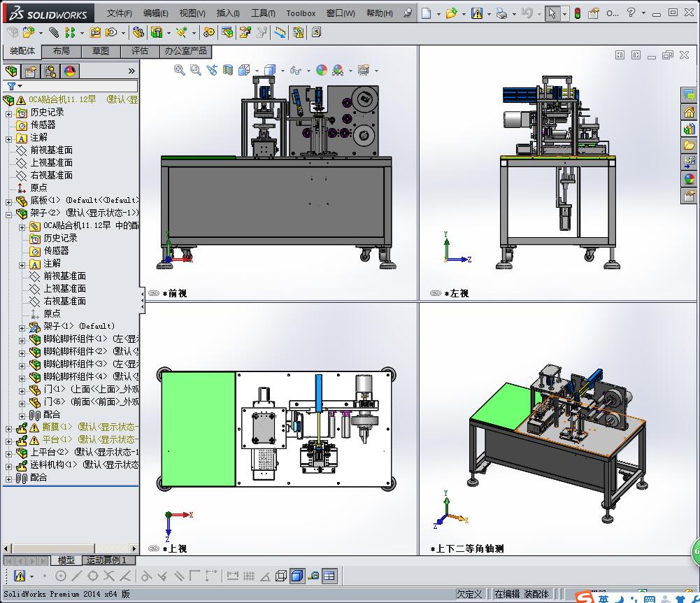This screenshot has width=700, height=603.
Task: Click the Smart Fasteners icon
Action: click(95, 32)
